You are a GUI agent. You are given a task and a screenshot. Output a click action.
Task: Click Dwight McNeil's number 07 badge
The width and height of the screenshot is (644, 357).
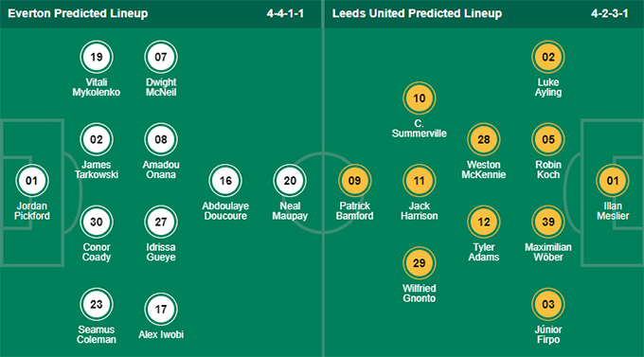tap(161, 57)
